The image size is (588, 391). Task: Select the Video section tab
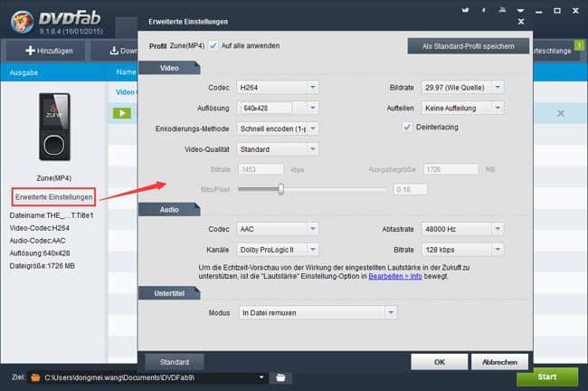(x=169, y=68)
